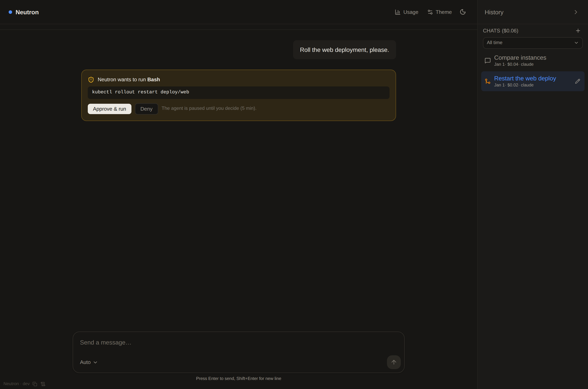This screenshot has width=588, height=389.
Task: Click the kubectl rollout restart command block
Action: pyautogui.click(x=238, y=92)
